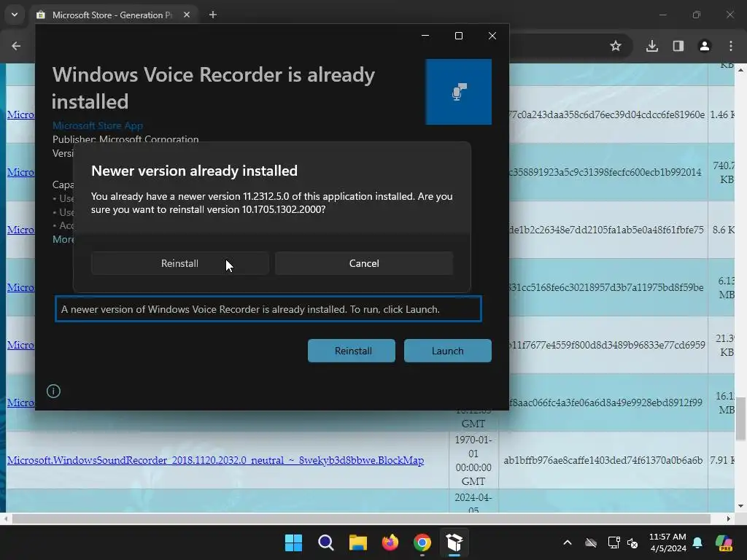Open a new Chrome tab

(213, 15)
